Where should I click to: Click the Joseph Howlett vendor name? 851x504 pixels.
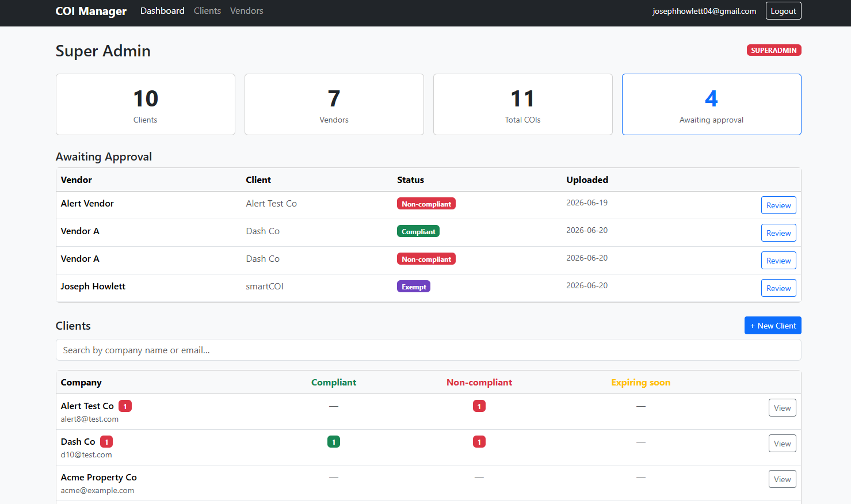93,287
